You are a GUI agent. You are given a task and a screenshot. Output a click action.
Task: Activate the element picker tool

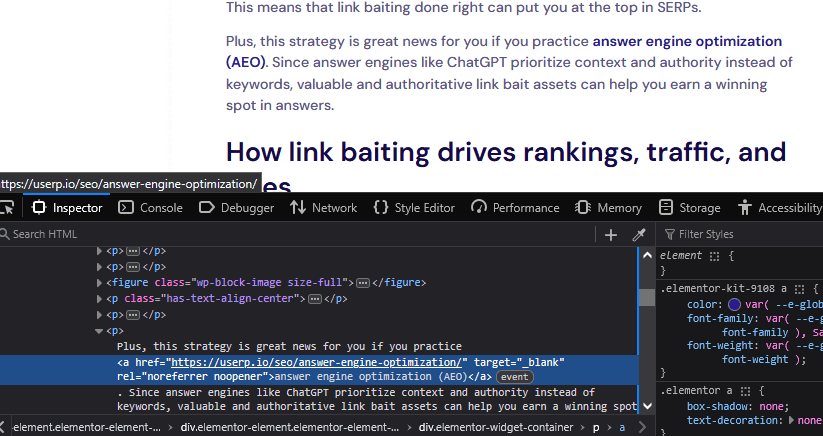click(7, 208)
